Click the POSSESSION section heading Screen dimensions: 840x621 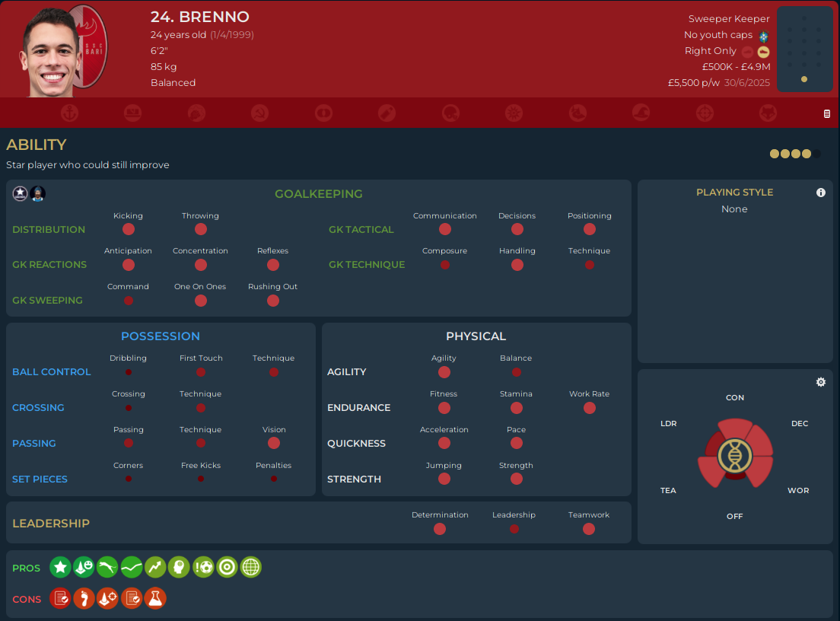[x=161, y=336]
